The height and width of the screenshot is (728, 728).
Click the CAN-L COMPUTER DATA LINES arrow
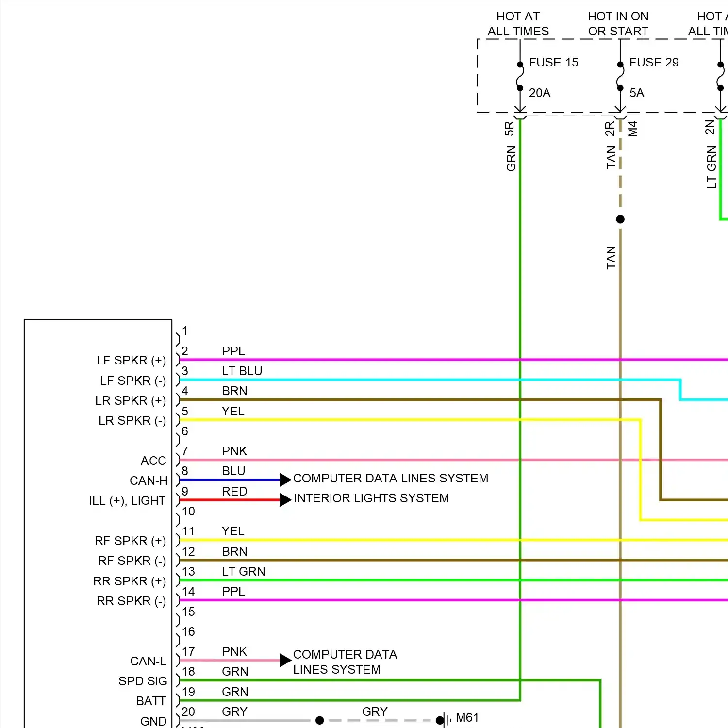click(x=284, y=659)
